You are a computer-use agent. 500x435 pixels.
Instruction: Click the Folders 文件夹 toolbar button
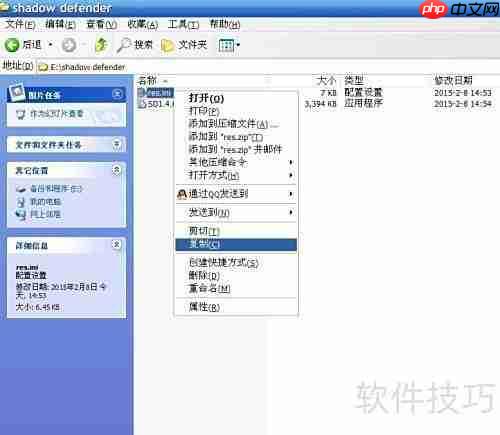(184, 45)
